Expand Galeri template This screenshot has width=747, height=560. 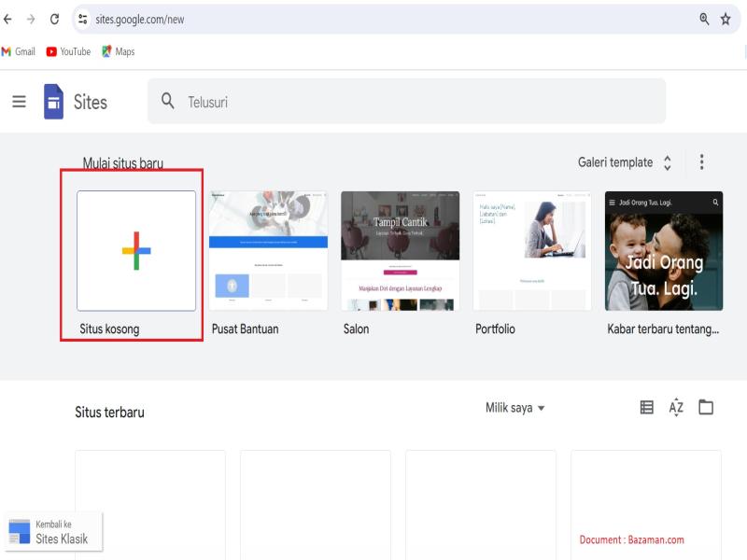click(625, 162)
